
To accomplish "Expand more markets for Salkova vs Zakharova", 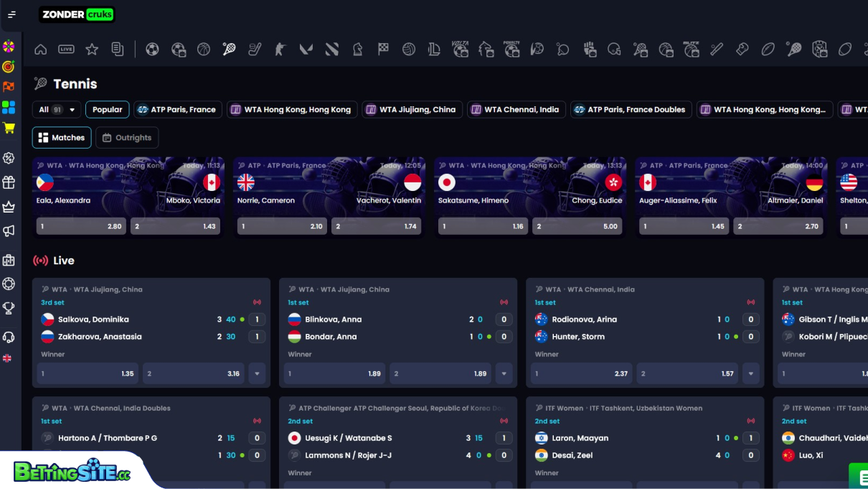I will 257,373.
